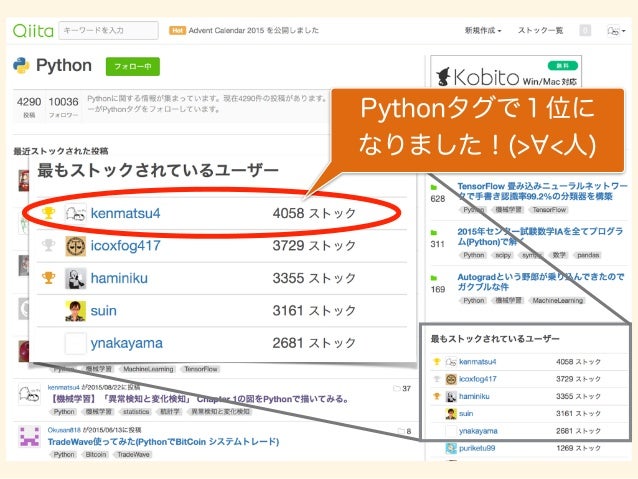Screen dimensions: 638x479
Task: Open the Autogradという野郎 article link
Action: tap(541, 282)
